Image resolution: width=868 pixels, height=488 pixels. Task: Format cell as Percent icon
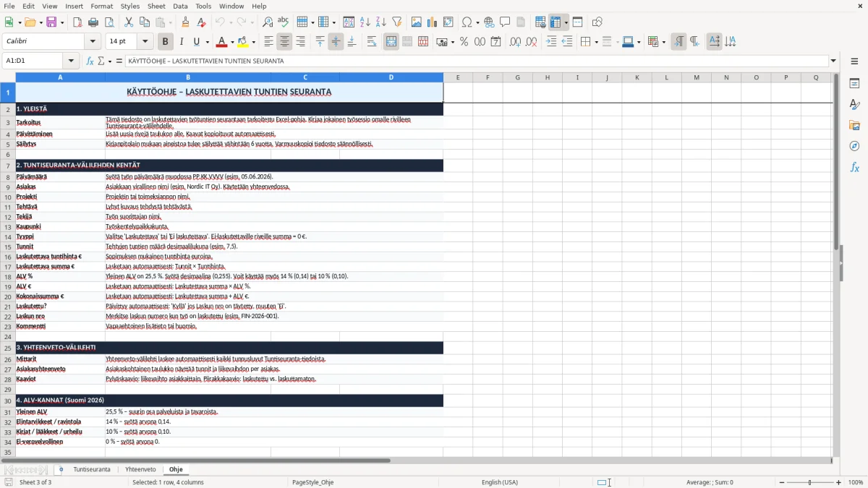[464, 42]
